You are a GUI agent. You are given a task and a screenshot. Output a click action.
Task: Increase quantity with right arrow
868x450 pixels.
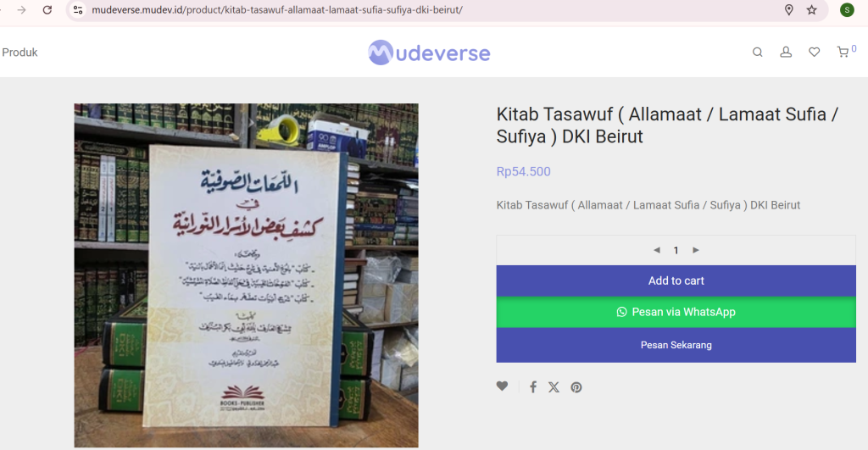(696, 250)
